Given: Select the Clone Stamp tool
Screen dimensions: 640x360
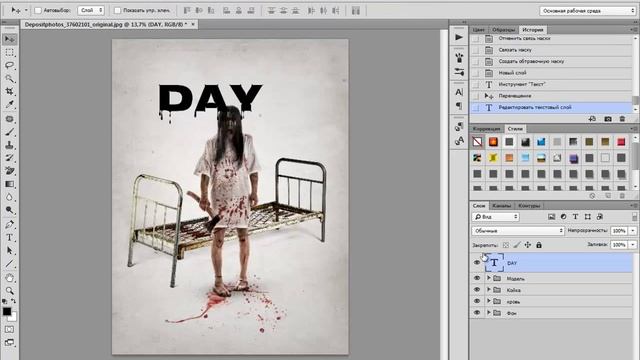Looking at the screenshot, I should (9, 145).
